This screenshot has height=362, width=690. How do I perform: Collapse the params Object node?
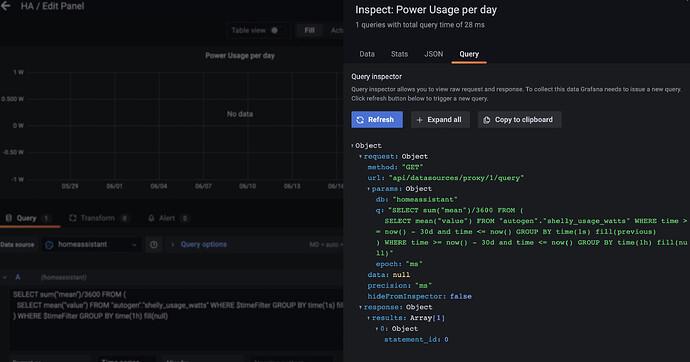[369, 189]
